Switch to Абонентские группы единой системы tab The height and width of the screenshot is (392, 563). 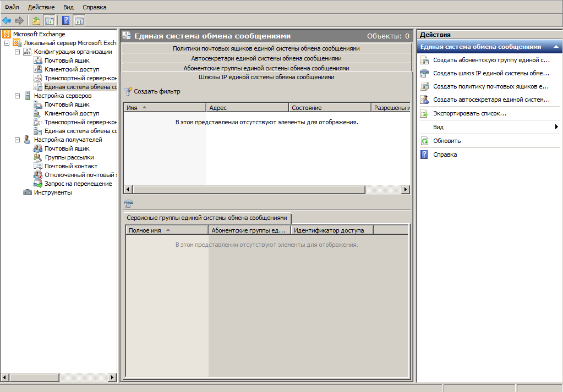266,68
